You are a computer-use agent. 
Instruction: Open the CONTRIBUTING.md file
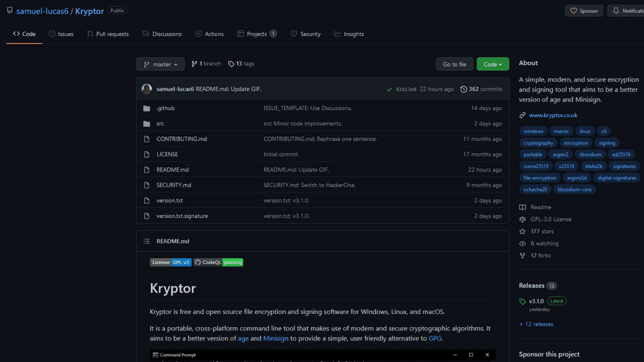coord(182,139)
